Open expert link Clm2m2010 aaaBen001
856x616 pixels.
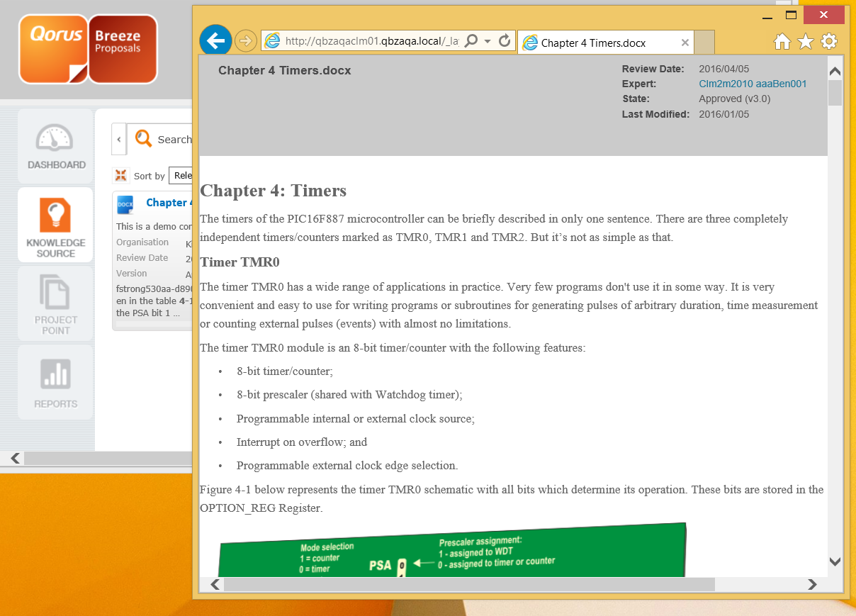(x=753, y=84)
